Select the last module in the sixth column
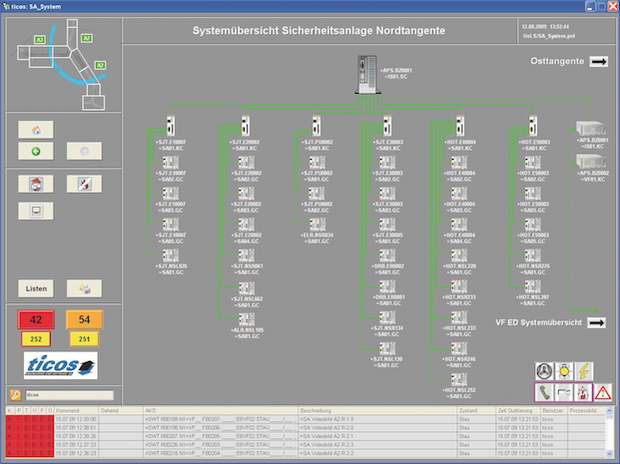620x464 pixels. click(533, 287)
